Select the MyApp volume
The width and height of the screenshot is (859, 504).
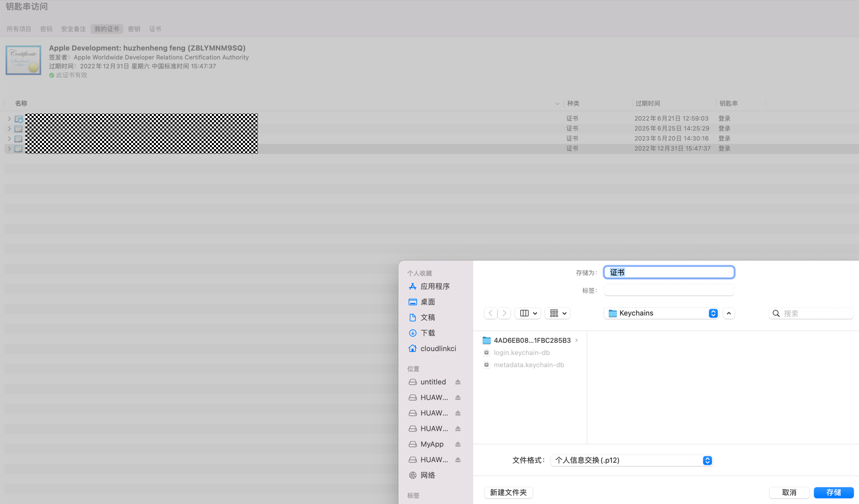[x=432, y=444]
